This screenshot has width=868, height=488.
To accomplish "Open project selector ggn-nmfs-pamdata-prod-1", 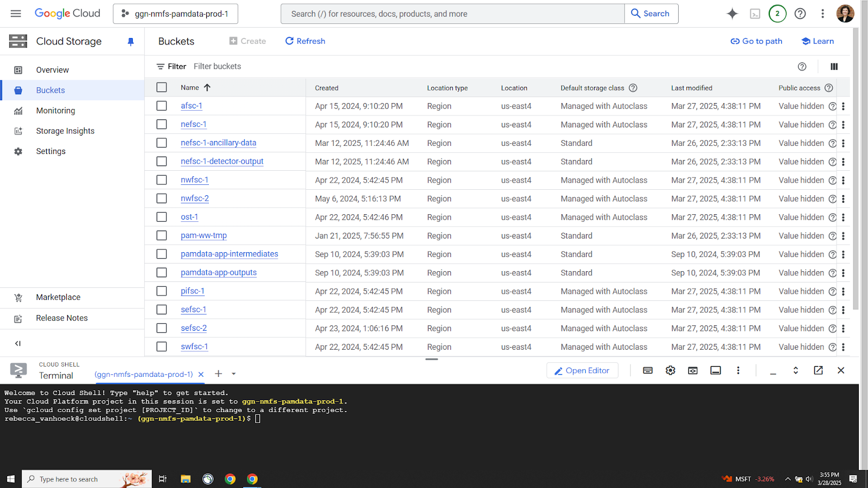I will [175, 14].
